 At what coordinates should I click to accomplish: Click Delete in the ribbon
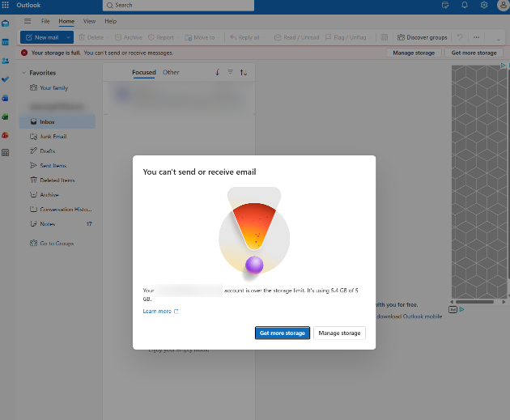tap(91, 37)
